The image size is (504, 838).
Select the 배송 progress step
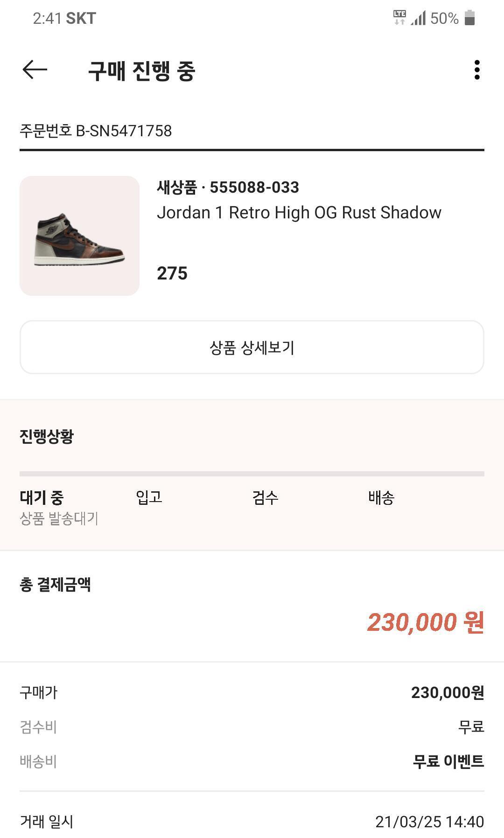pos(381,497)
